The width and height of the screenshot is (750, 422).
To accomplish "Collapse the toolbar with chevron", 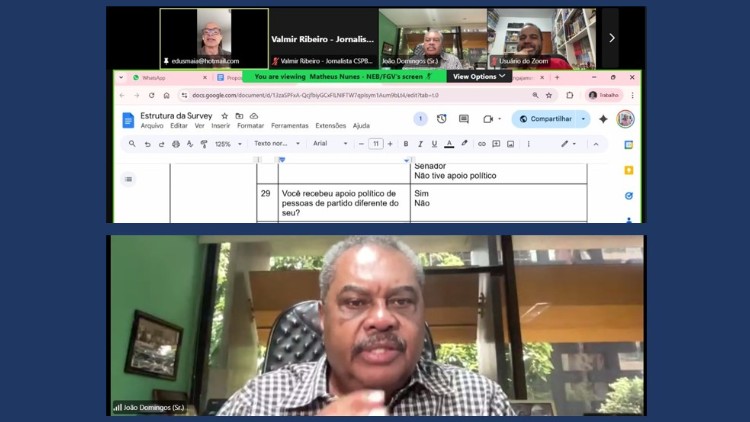I will (x=596, y=144).
